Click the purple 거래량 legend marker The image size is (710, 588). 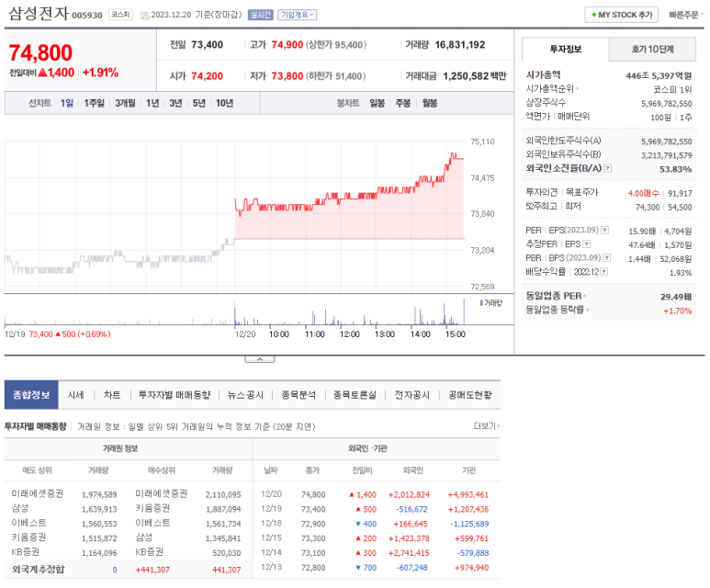(x=481, y=302)
